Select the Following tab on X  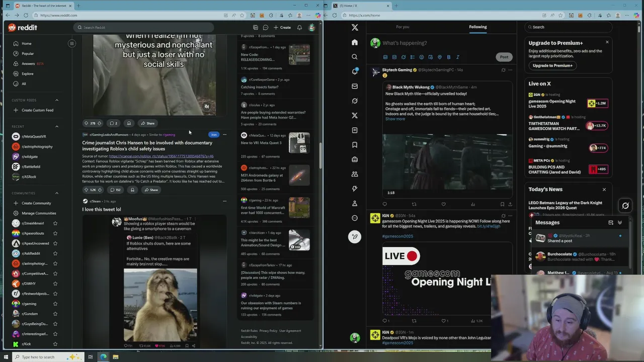tap(478, 27)
